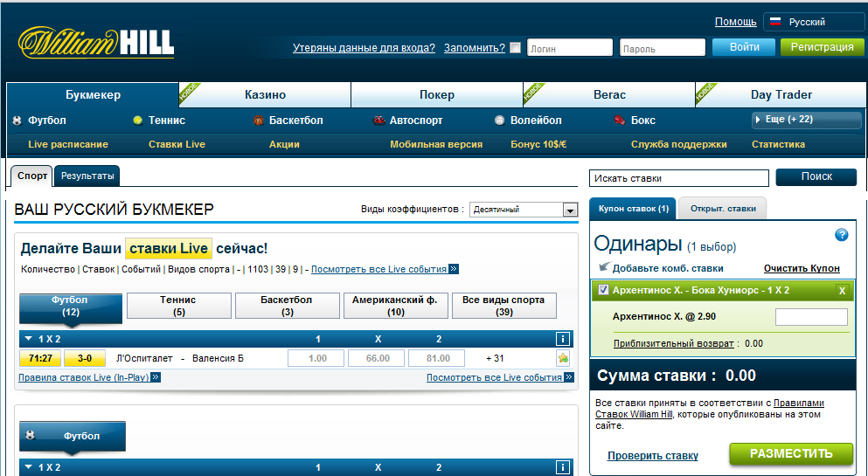Screen dimensions: 868x476
Task: Focus the Искать ставки search field
Action: pos(679,178)
